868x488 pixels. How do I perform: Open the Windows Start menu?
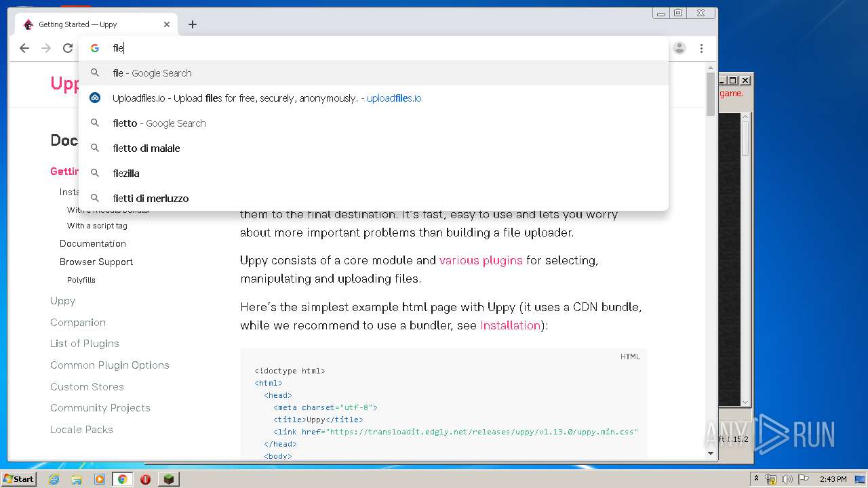pyautogui.click(x=19, y=479)
